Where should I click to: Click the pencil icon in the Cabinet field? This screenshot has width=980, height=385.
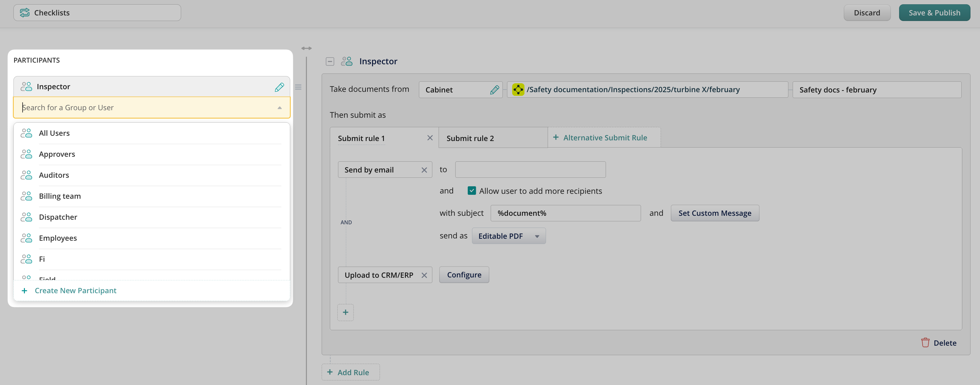(494, 90)
